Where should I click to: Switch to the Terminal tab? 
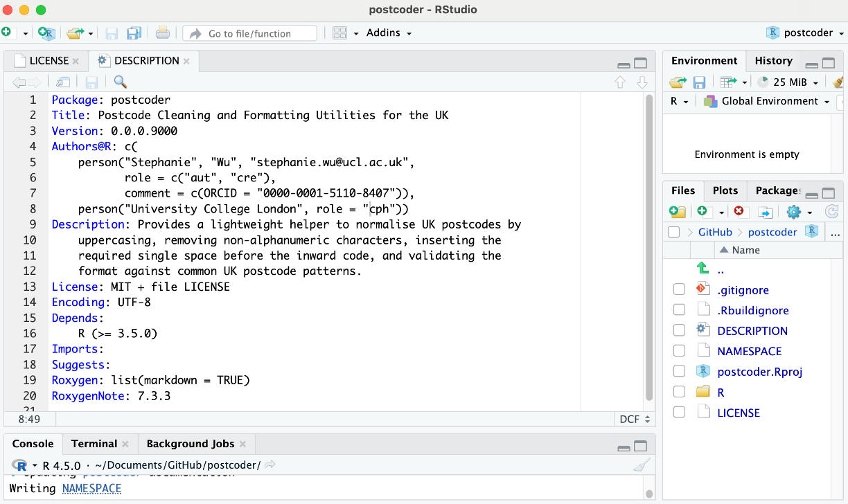point(94,444)
